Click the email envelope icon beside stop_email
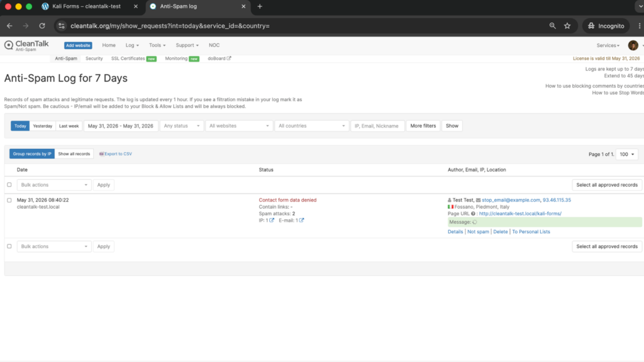The image size is (644, 362). tap(478, 200)
